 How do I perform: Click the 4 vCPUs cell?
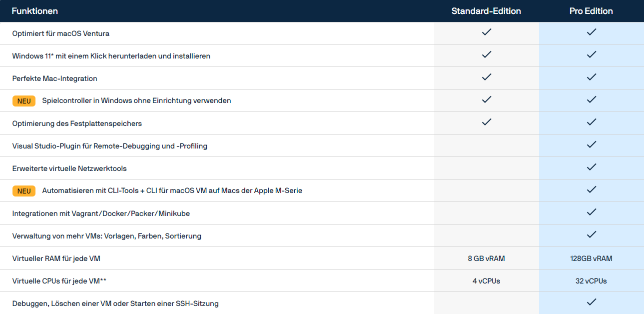(x=486, y=281)
